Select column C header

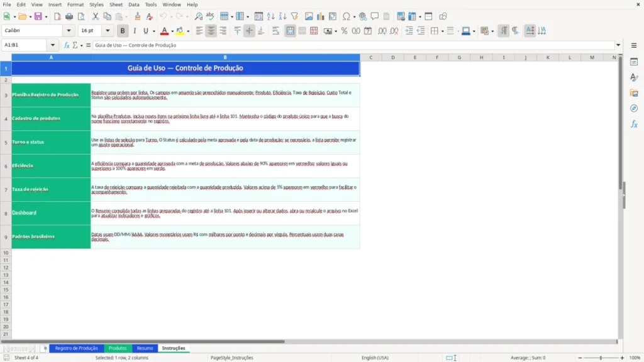371,57
